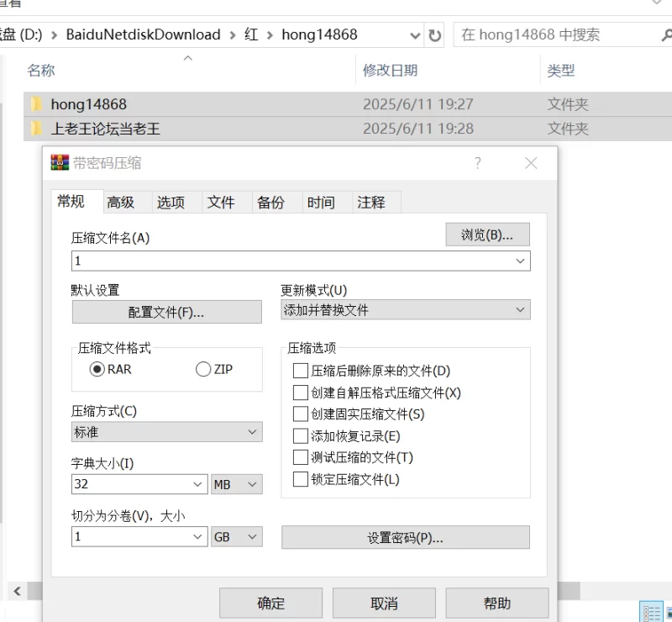Check 创建自解压格式压缩文件 option

coord(301,393)
